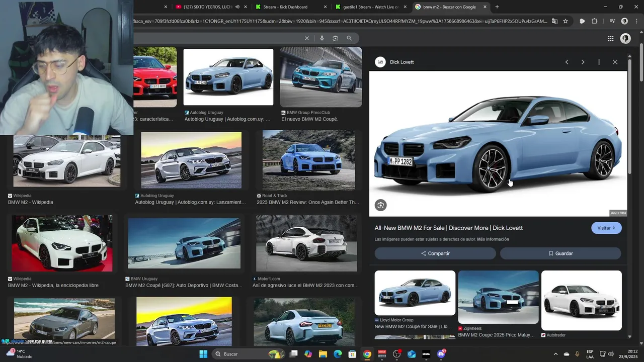Open Autotrader white M2 related image
The height and width of the screenshot is (362, 644).
582,300
